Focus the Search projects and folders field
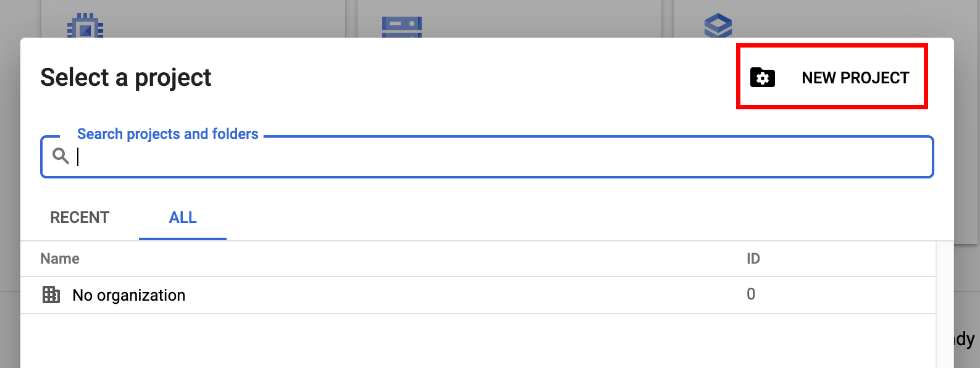This screenshot has width=980, height=368. (487, 157)
